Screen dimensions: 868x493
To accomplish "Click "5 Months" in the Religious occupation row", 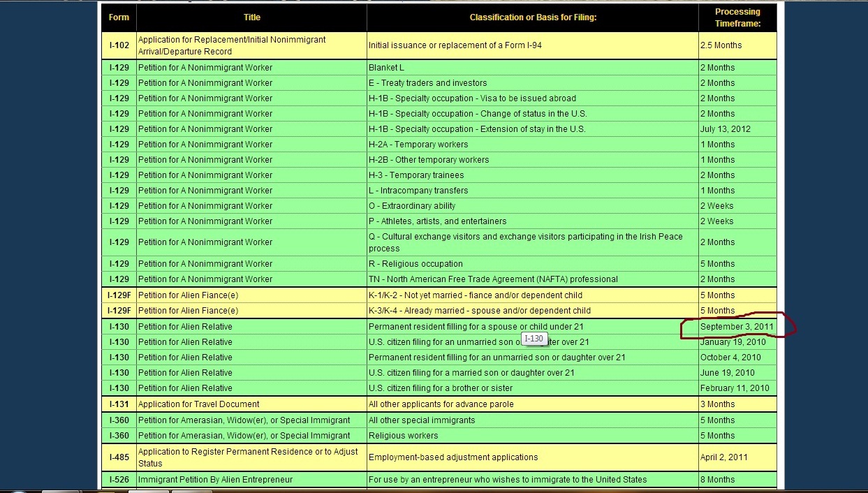I will pyautogui.click(x=718, y=264).
